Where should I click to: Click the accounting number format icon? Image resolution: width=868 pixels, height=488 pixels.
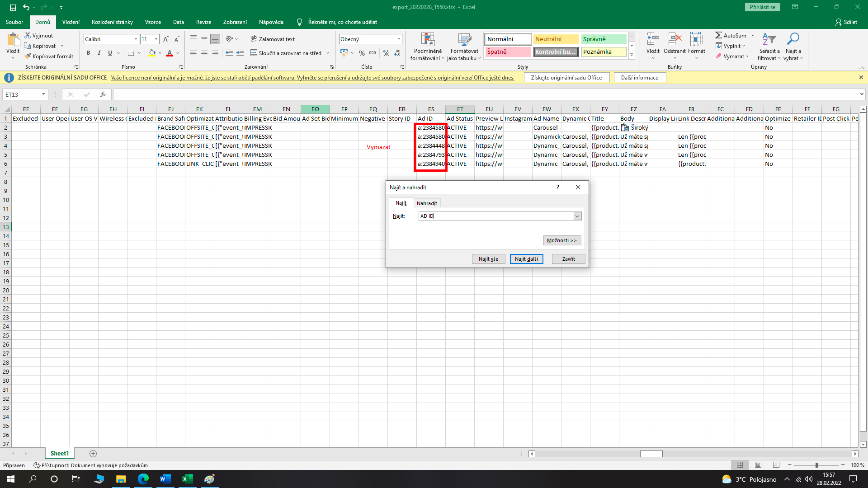[344, 53]
